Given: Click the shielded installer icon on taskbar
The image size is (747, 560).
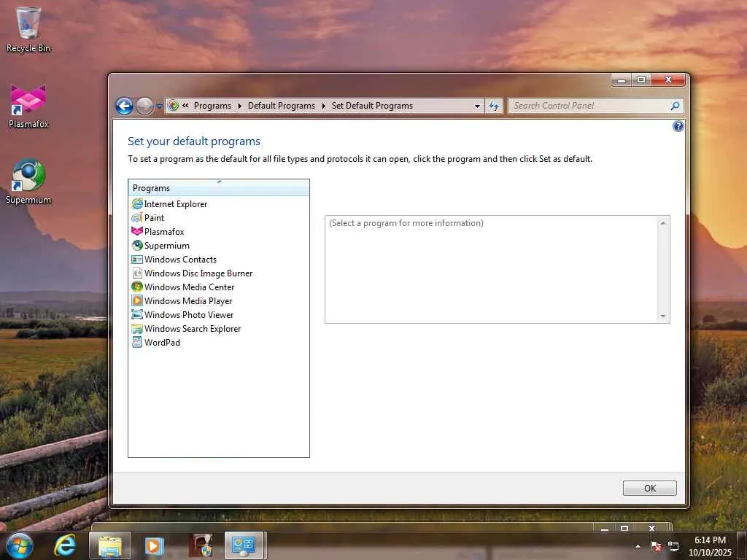Looking at the screenshot, I should (201, 545).
